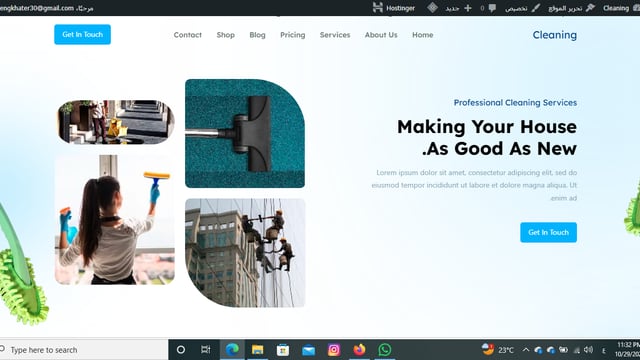Open comments bubble in admin bar
640x360 pixels.
492,8
